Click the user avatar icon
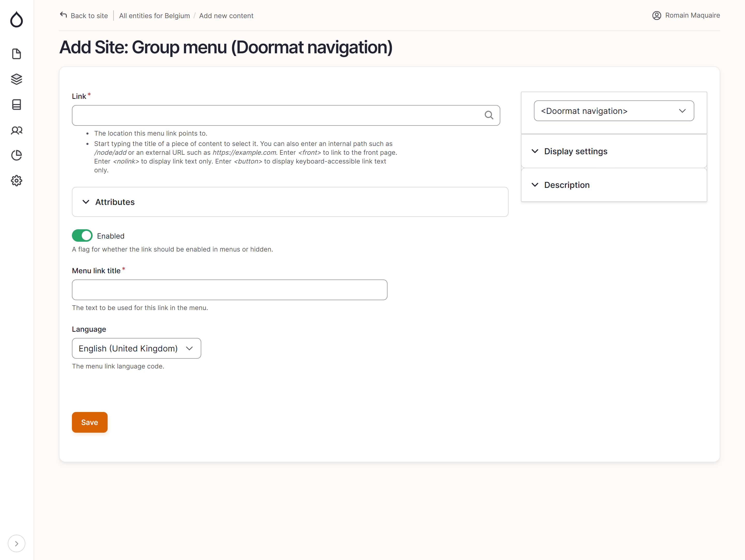 (657, 16)
